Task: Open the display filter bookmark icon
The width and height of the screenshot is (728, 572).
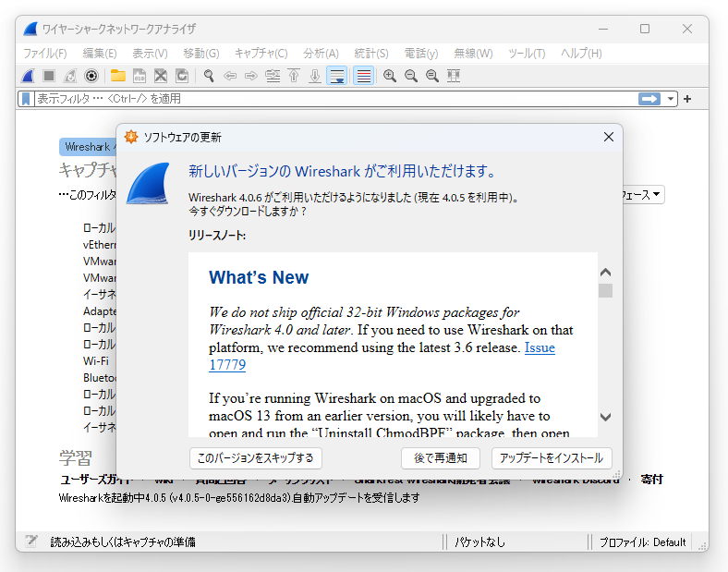Action: click(x=26, y=99)
